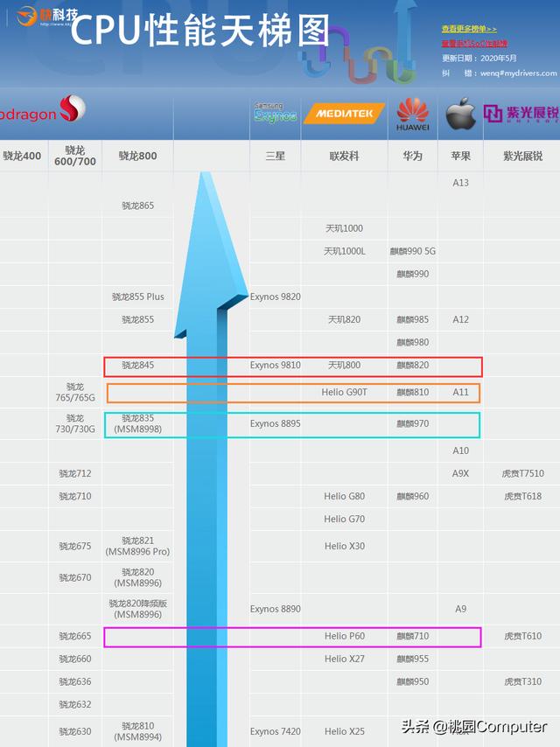Click the Snapdragon brand logo

tap(42, 109)
